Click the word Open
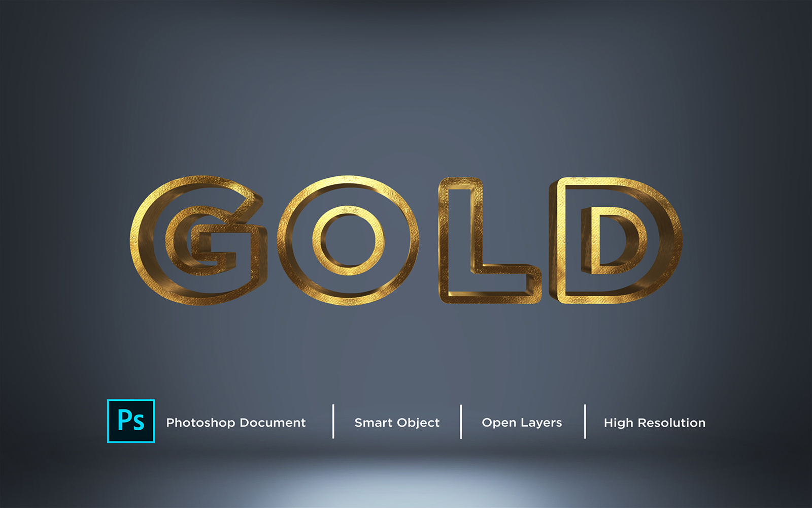Viewport: 812px width, 508px height. (499, 423)
